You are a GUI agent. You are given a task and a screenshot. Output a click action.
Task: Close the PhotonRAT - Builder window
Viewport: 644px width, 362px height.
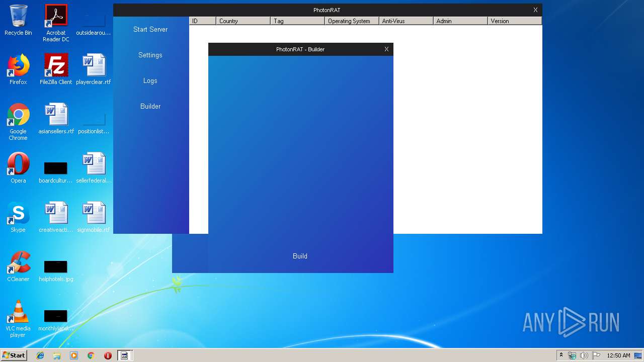tap(386, 49)
